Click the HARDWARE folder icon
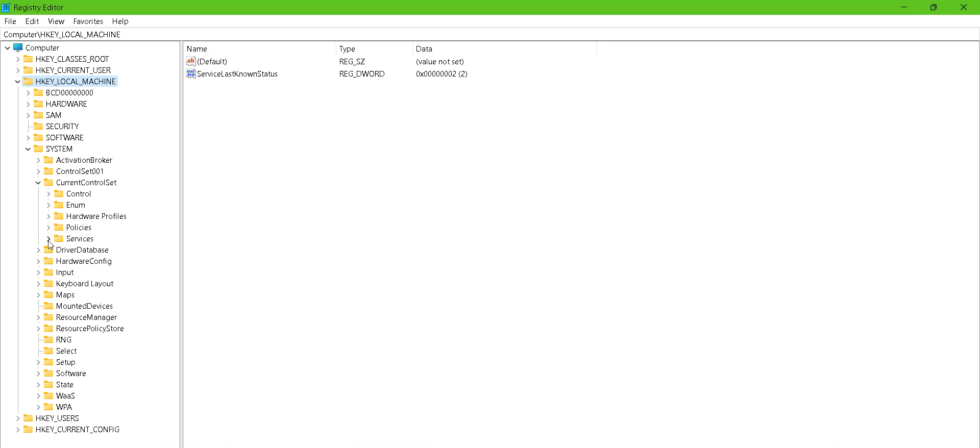The image size is (980, 448). 38,104
